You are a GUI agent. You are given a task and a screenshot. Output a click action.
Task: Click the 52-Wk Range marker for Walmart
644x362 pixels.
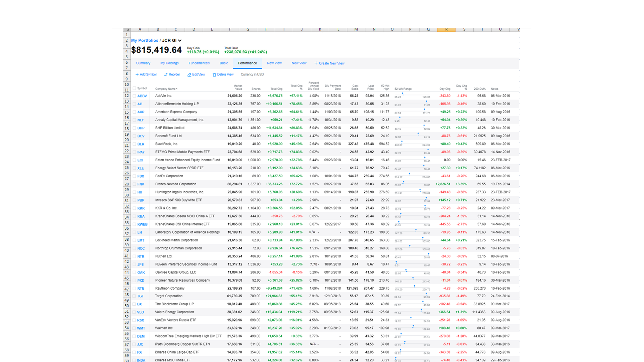click(413, 326)
